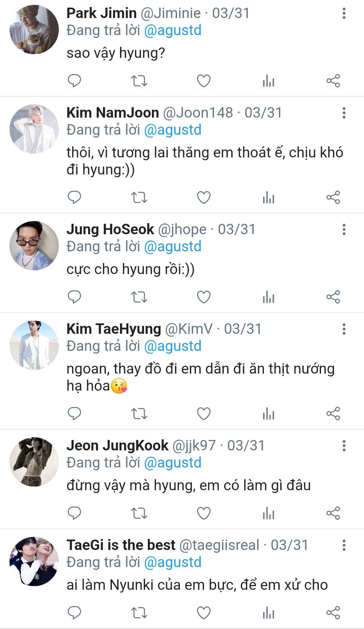The height and width of the screenshot is (629, 364).
Task: Expand options menu for Jeon JungKook's tweet
Action: tap(344, 446)
